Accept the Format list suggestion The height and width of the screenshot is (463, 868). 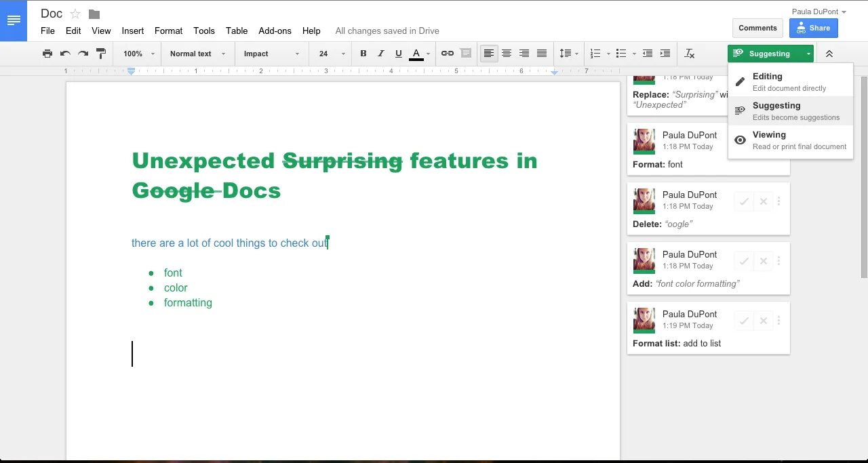pos(744,321)
